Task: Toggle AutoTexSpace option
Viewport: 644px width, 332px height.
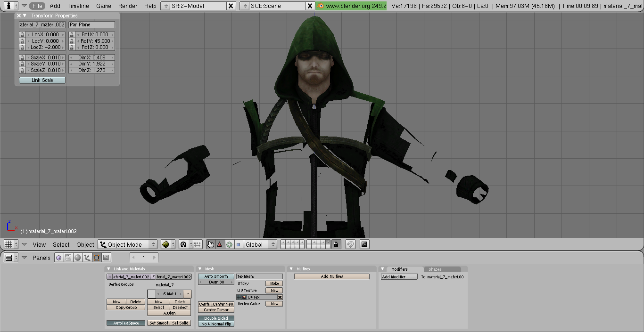Action: (126, 323)
